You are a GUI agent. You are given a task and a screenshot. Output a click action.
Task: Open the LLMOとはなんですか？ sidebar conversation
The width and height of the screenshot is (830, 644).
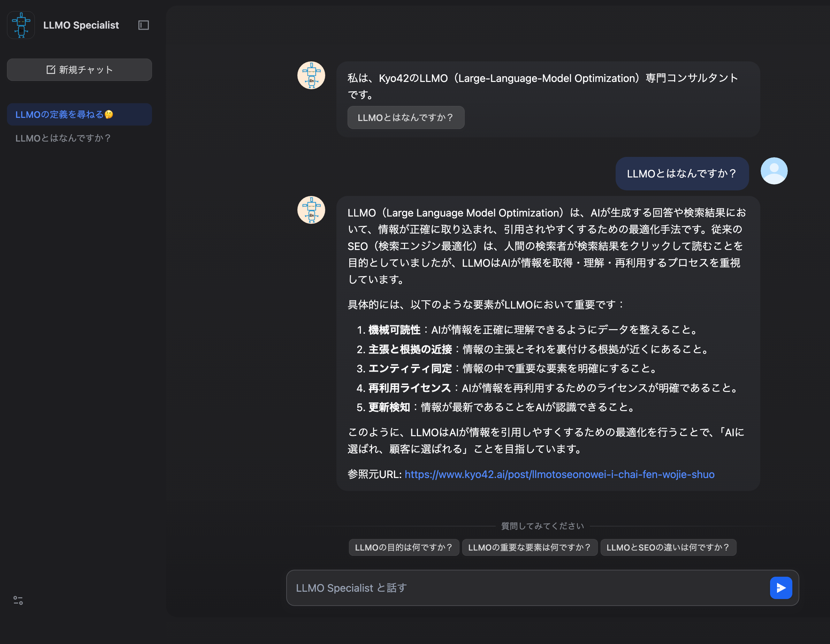coord(63,138)
